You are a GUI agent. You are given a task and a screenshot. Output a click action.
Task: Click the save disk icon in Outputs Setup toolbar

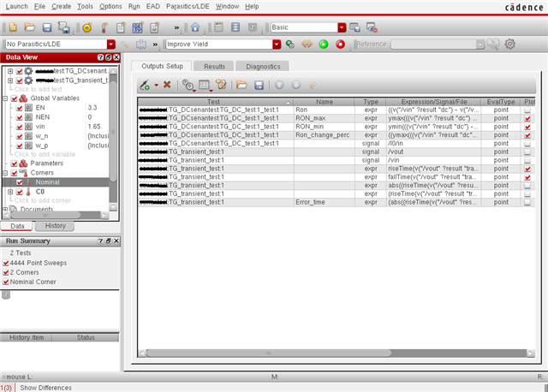pos(259,85)
